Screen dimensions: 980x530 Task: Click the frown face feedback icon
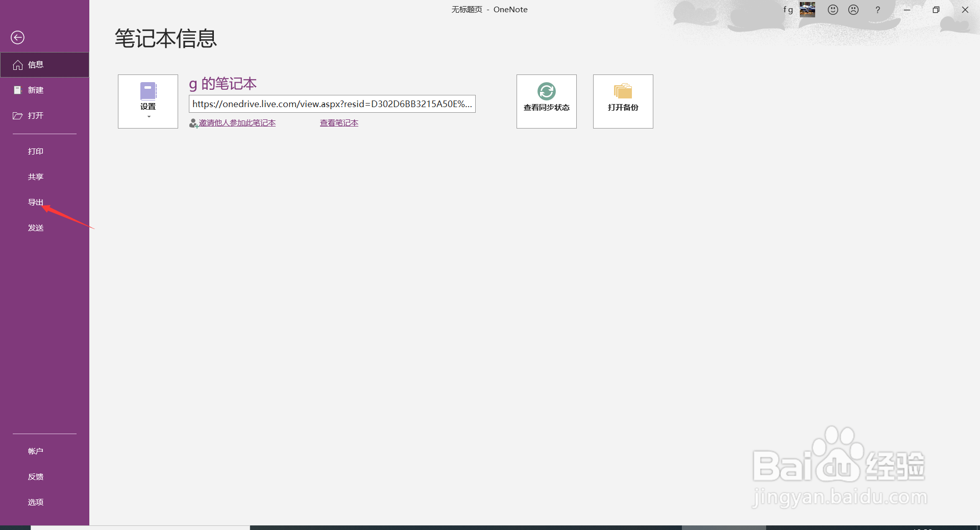pos(853,10)
